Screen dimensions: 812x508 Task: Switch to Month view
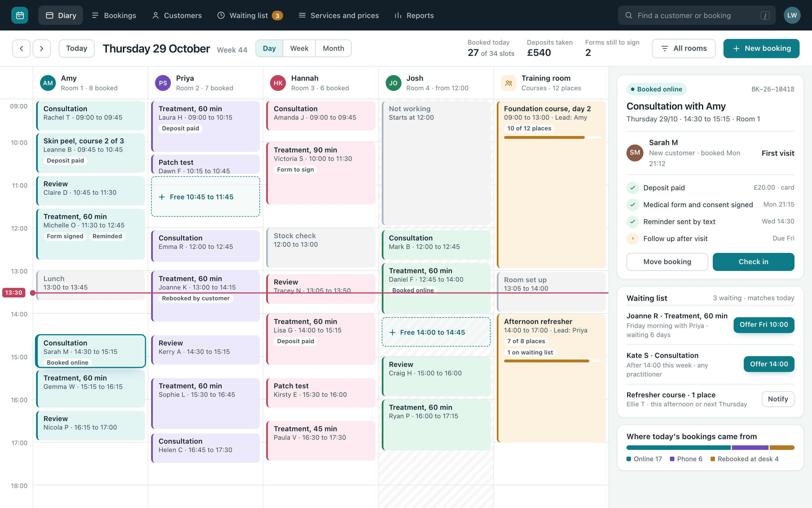tap(333, 48)
